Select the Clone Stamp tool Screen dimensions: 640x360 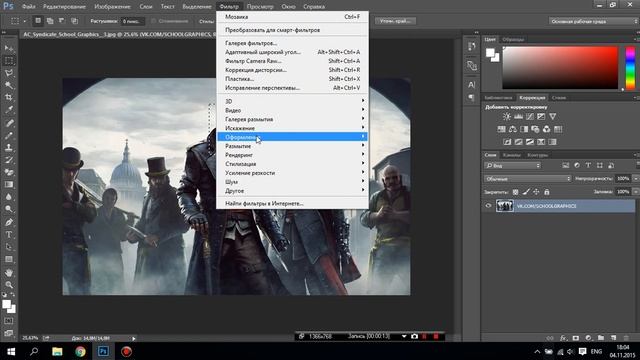point(9,147)
